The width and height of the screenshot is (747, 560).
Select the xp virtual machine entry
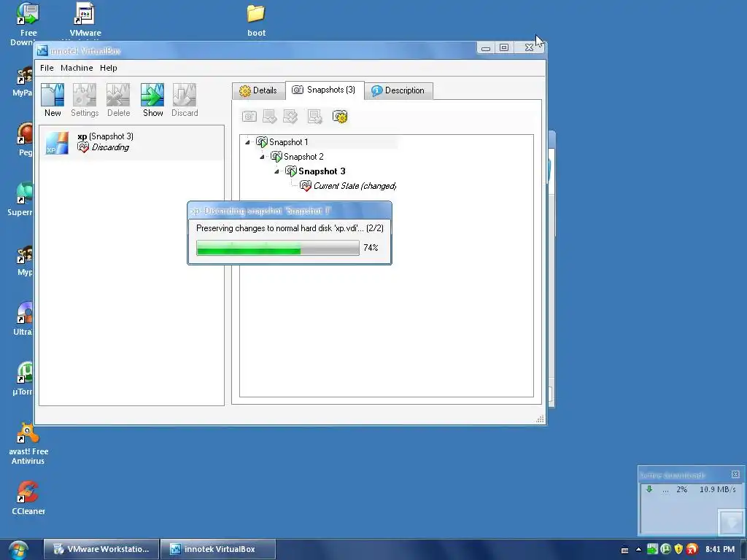(x=131, y=142)
